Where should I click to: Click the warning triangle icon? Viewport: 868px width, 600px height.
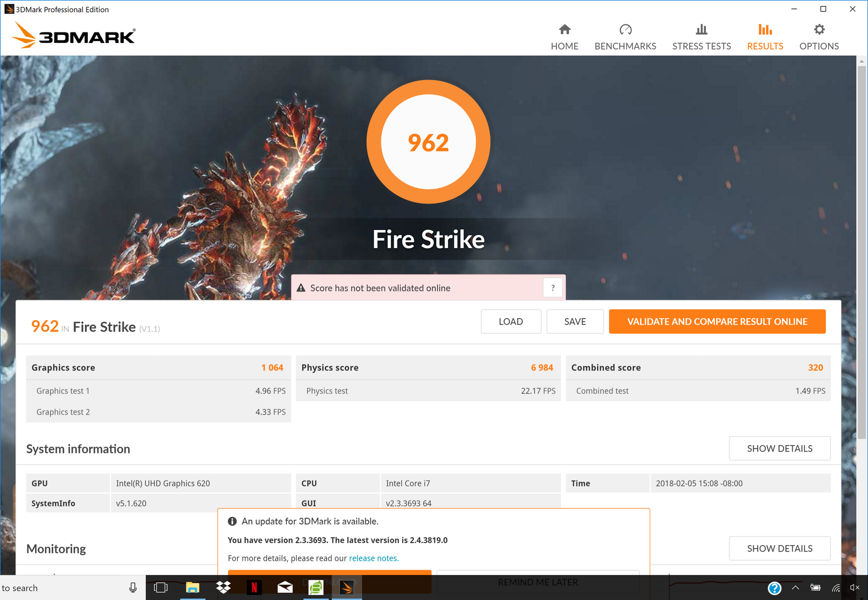point(301,288)
